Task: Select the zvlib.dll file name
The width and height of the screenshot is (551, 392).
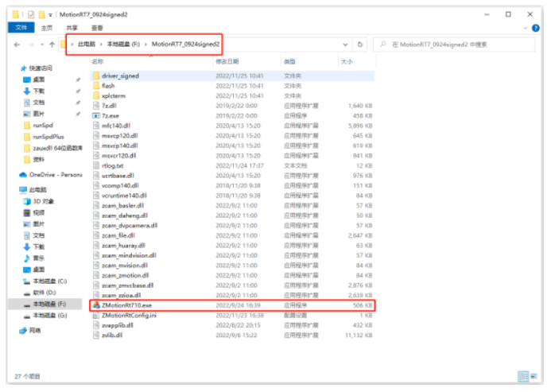Action: (112, 335)
